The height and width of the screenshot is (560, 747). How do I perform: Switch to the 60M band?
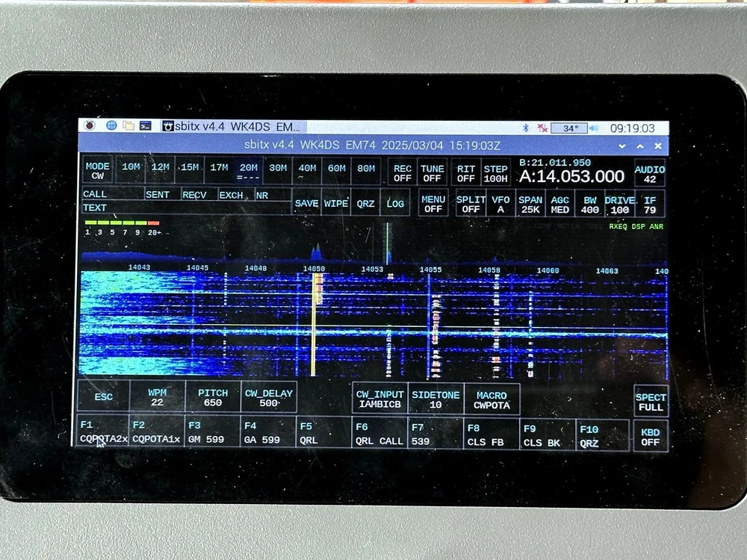tap(336, 172)
